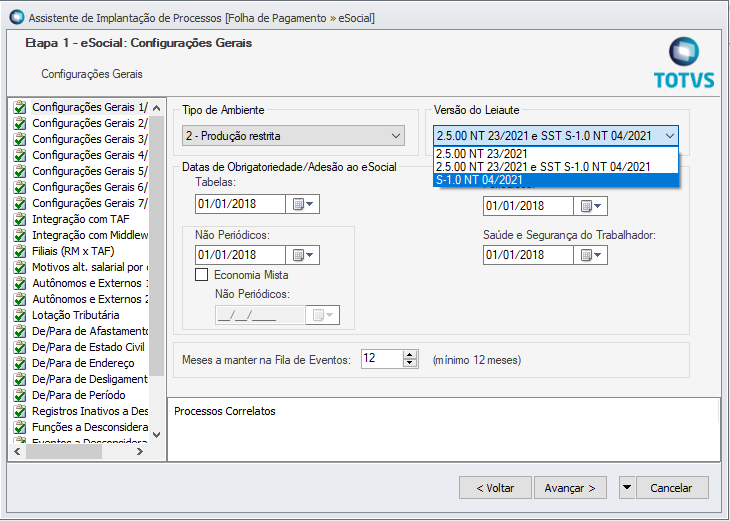Select Motivos alt. salarial step in list
730x521 pixels.
(x=88, y=267)
